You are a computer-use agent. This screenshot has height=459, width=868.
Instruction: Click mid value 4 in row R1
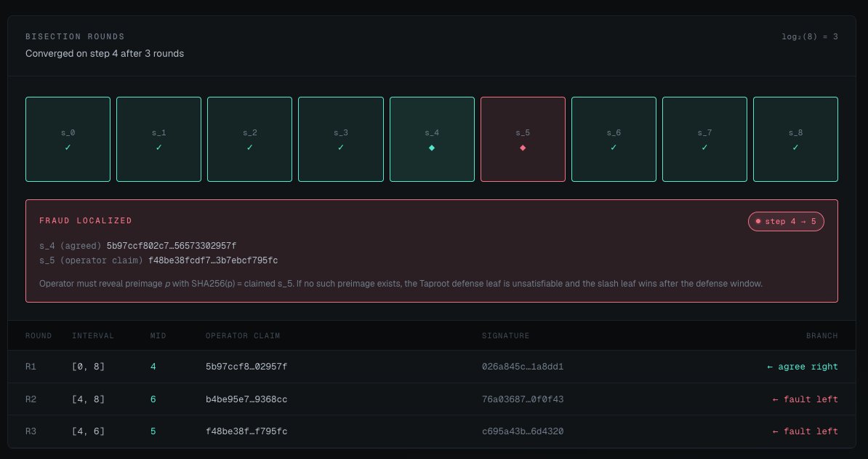(x=153, y=367)
